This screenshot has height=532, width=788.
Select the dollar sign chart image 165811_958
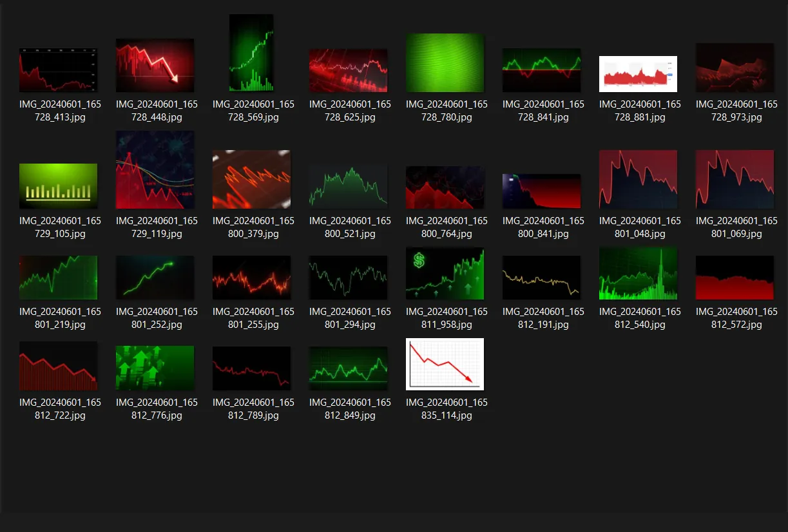(445, 273)
